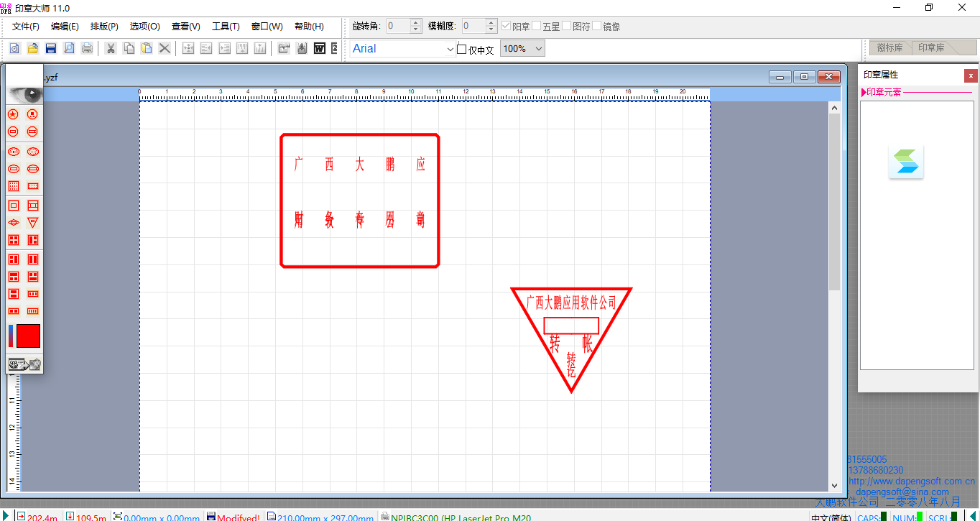The height and width of the screenshot is (521, 980).
Task: Select the round emblem stamp template
Action: tap(32, 114)
